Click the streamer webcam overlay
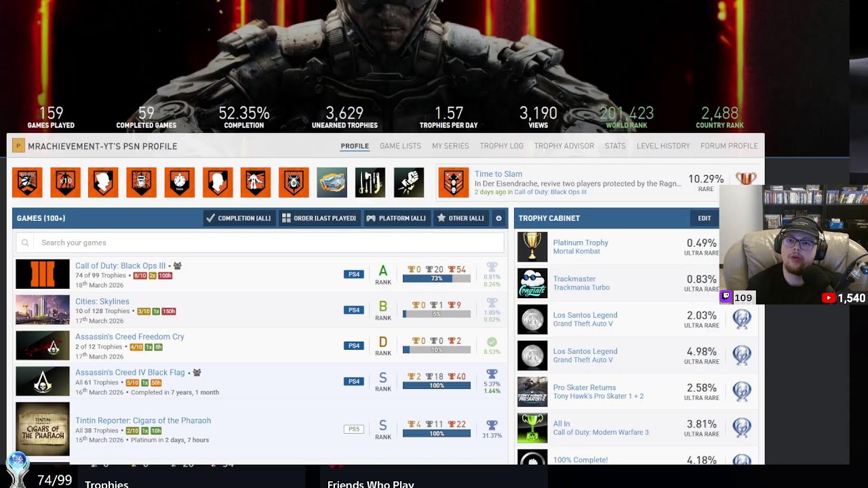The height and width of the screenshot is (488, 868). coord(793,244)
